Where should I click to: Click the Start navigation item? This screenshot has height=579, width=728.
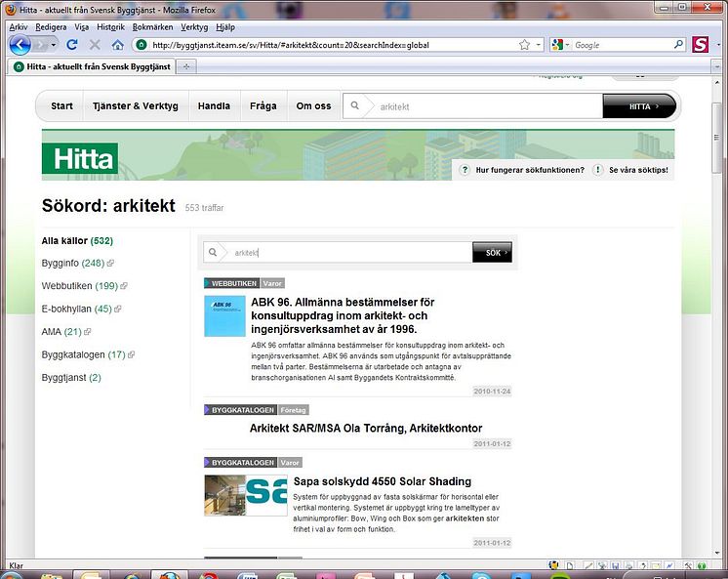click(61, 106)
